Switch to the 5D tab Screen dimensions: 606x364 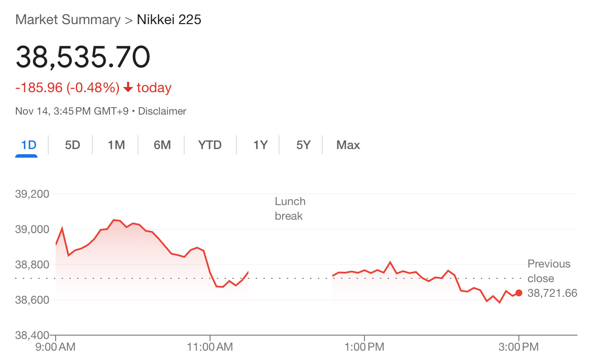(x=72, y=145)
